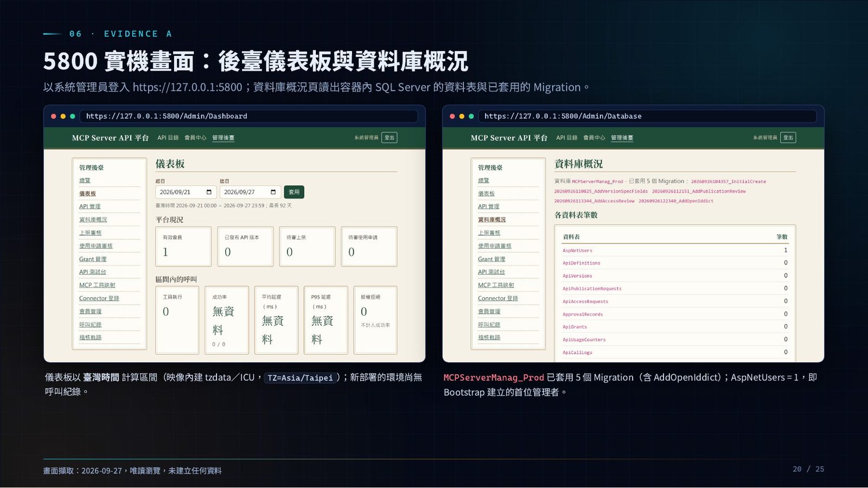
Task: Focus the Admin/Database address bar
Action: 648,116
